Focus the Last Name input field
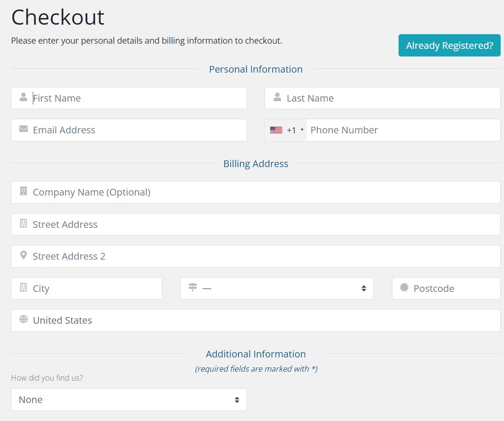The width and height of the screenshot is (504, 421). click(x=382, y=98)
